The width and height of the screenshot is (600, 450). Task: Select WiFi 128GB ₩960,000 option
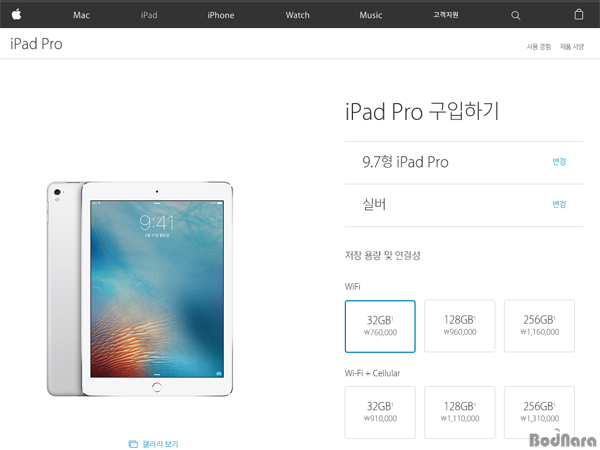coord(460,326)
